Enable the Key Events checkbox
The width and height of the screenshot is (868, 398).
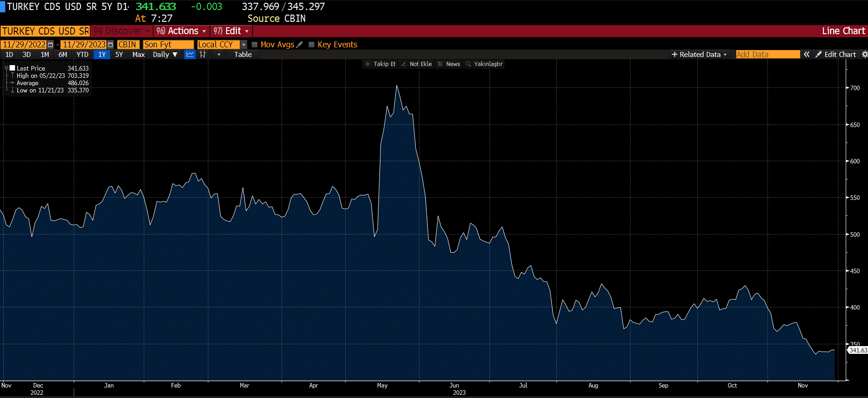(312, 45)
